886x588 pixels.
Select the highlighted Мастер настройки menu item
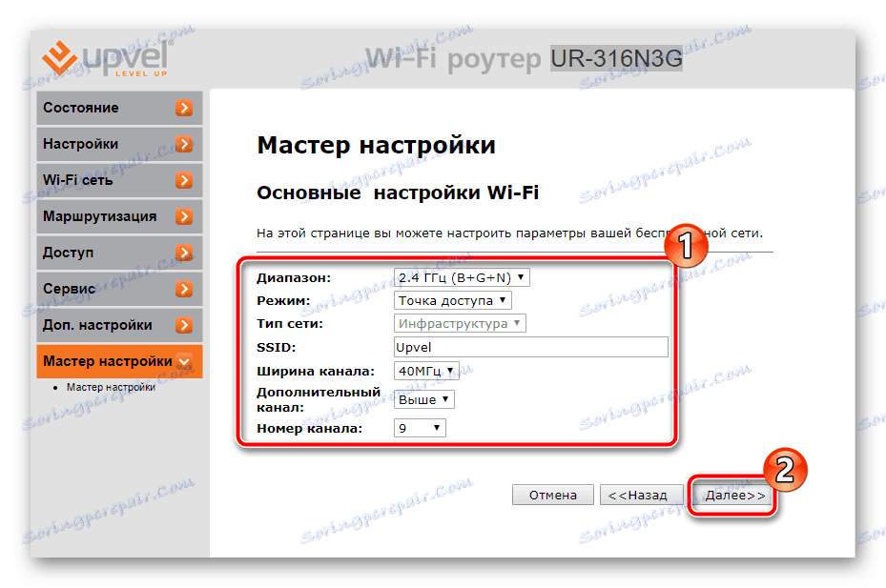(x=119, y=361)
